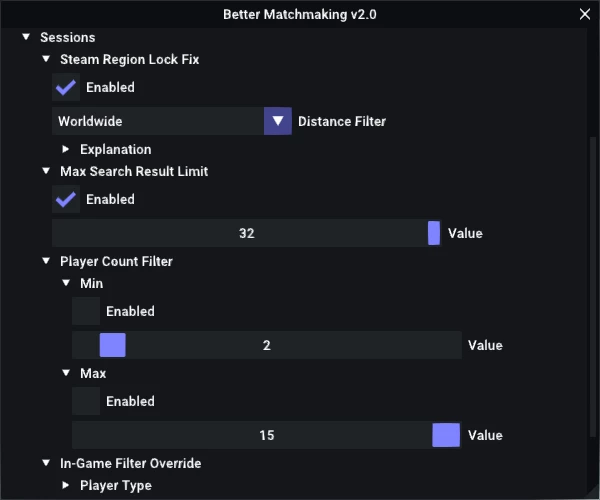The image size is (600, 500).
Task: Enable the Max player count checkbox
Action: [86, 401]
